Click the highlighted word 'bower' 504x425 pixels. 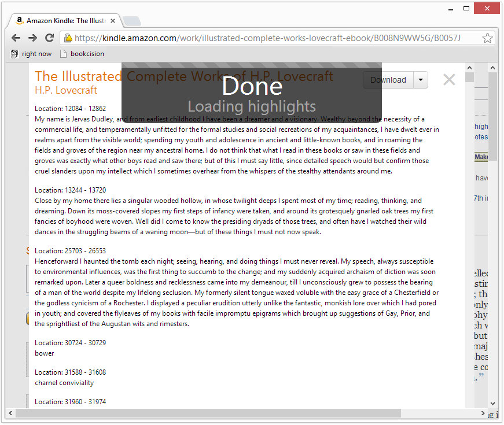click(45, 353)
